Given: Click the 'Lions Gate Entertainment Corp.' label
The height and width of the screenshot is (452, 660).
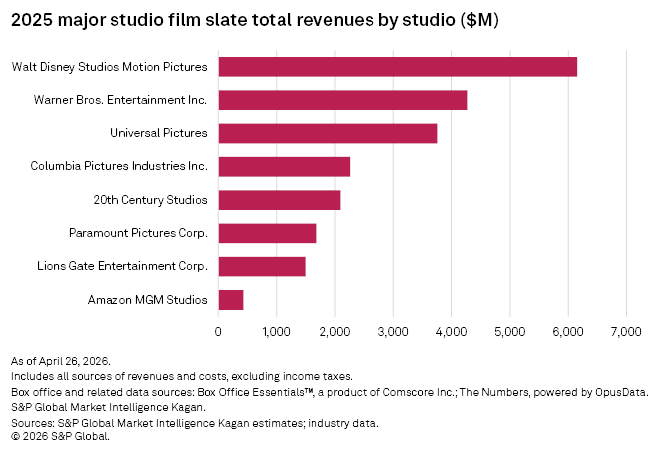Looking at the screenshot, I should [x=122, y=266].
